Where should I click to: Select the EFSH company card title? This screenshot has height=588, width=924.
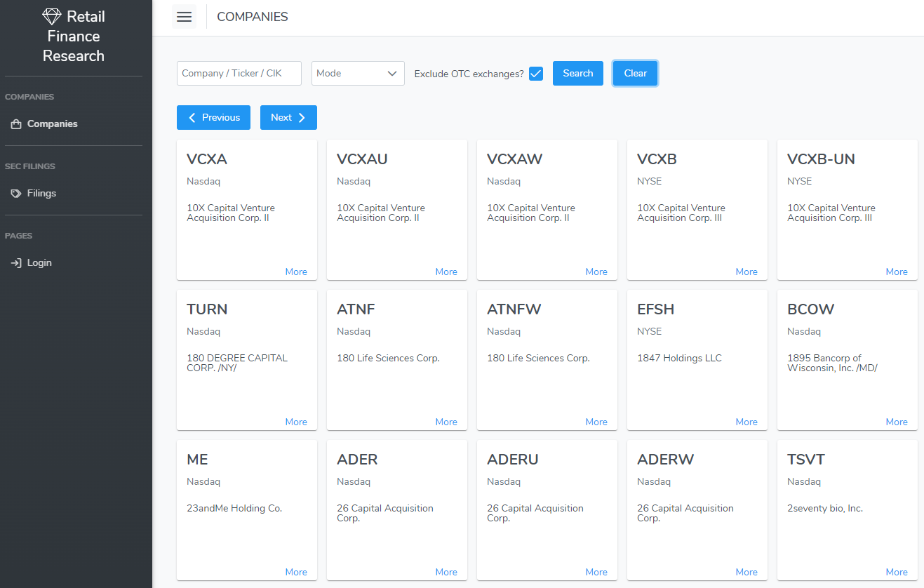click(655, 309)
